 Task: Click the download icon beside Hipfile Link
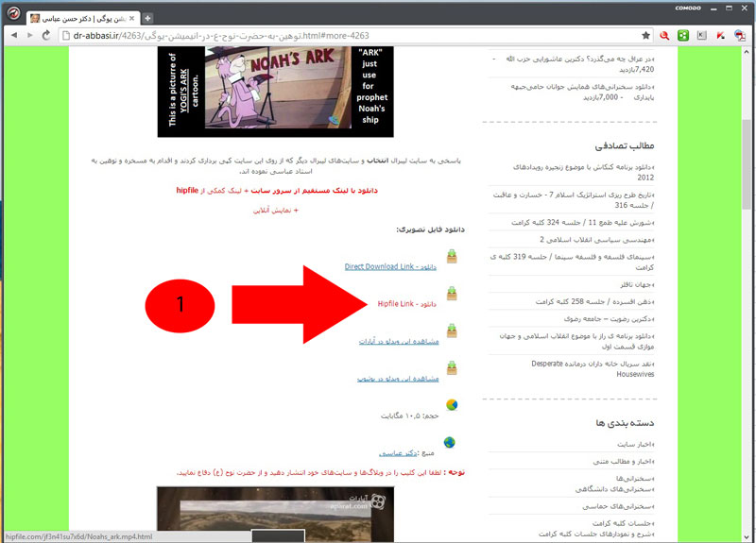point(453,295)
